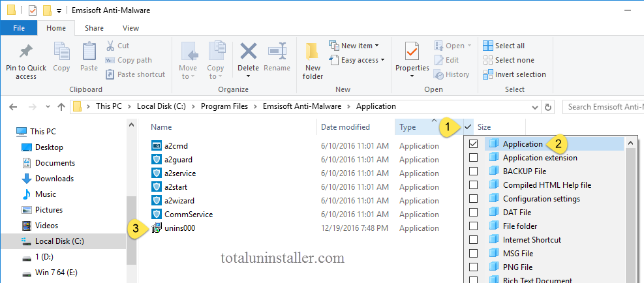Click the Pin to Quick access icon
This screenshot has height=283, width=644.
tap(26, 52)
